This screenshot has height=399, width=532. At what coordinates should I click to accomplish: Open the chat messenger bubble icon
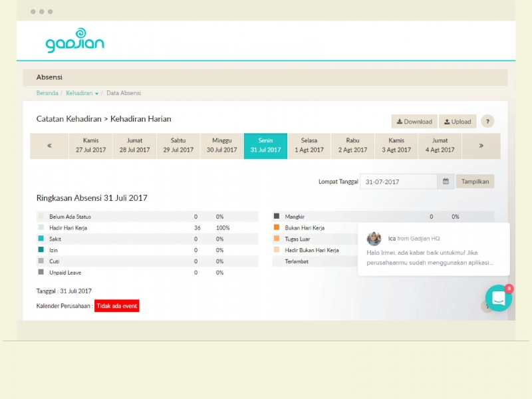point(498,298)
